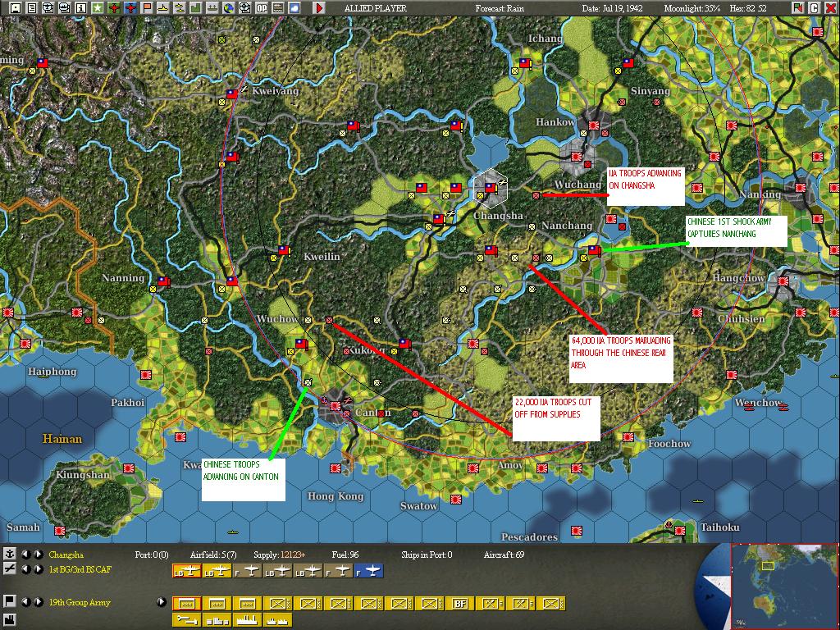Click the Changsha base name label
Image resolution: width=840 pixels, height=630 pixels.
(x=66, y=555)
